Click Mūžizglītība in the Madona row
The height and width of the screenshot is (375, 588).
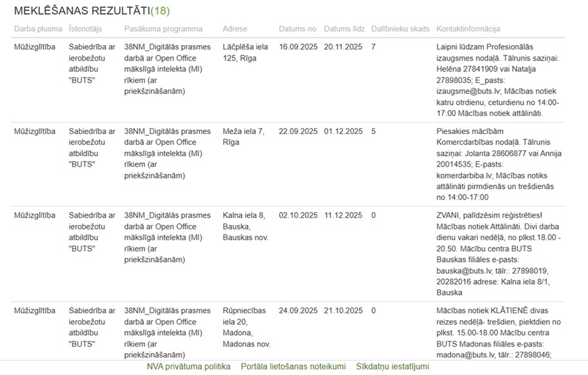(x=35, y=311)
